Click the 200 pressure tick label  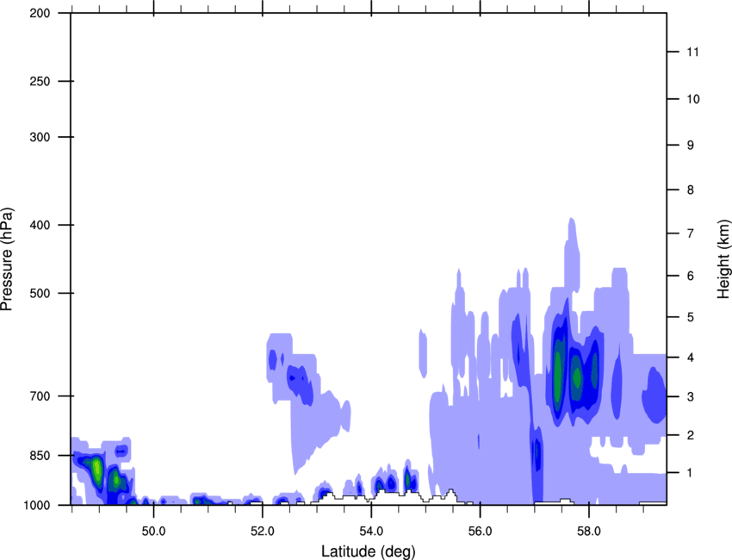(40, 13)
